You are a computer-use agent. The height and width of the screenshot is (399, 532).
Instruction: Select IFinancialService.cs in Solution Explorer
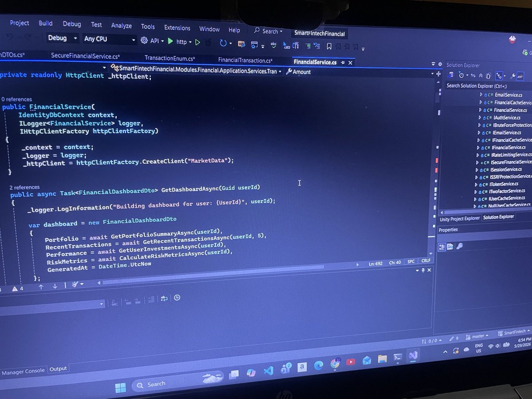point(508,147)
